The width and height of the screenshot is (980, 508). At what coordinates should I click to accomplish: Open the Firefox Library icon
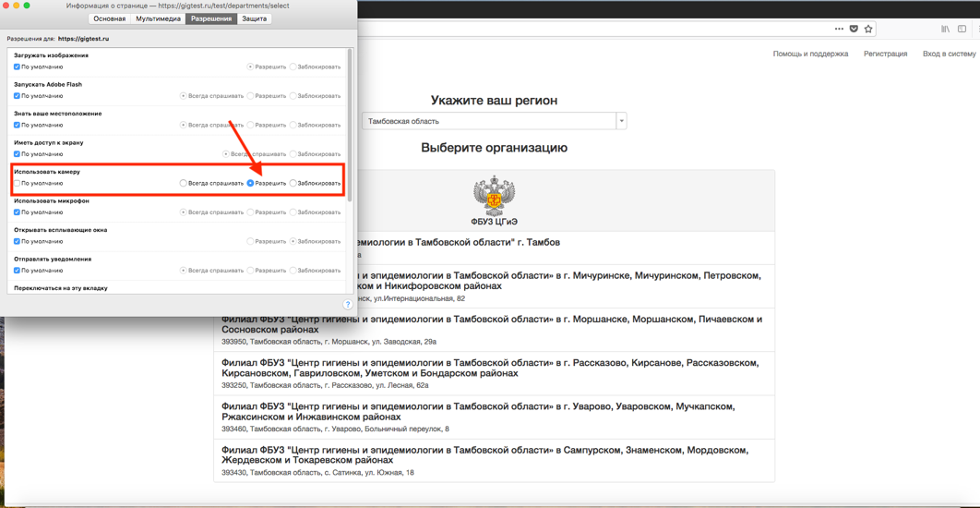pyautogui.click(x=945, y=29)
